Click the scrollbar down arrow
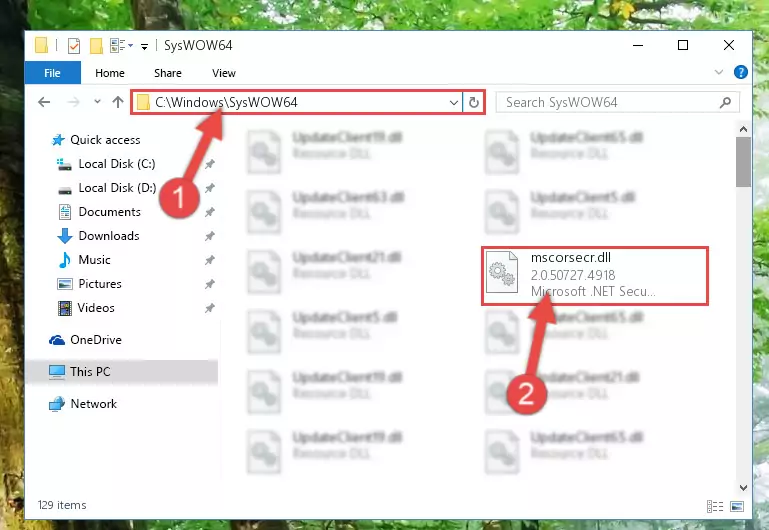Image resolution: width=769 pixels, height=530 pixels. coord(743,487)
